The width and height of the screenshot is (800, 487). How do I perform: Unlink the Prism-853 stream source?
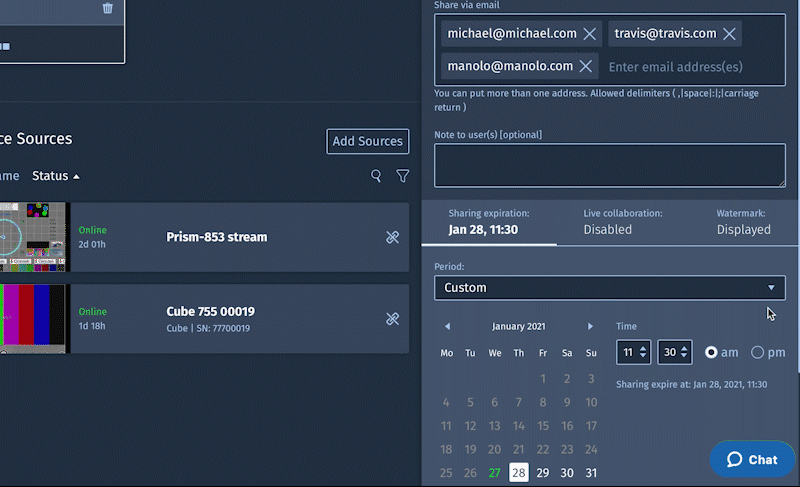click(x=392, y=237)
